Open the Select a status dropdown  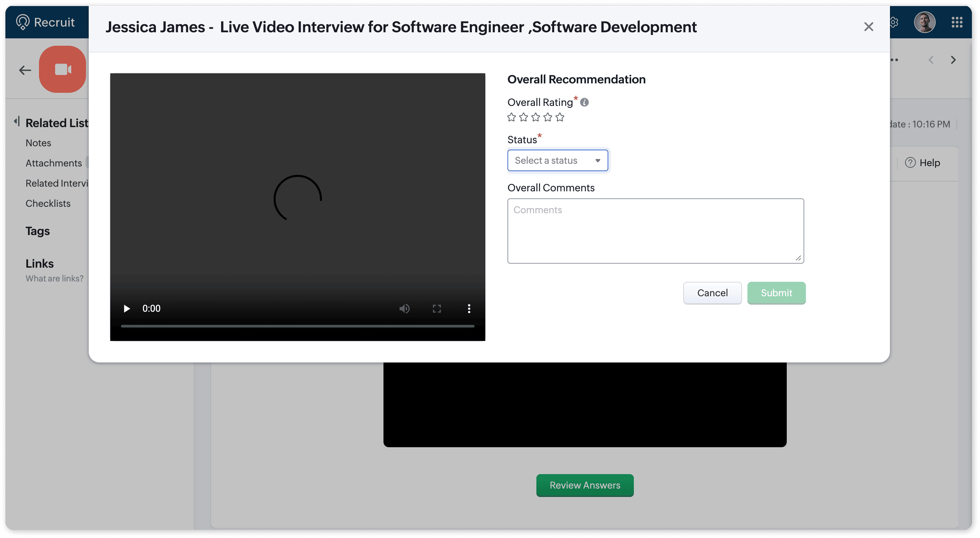tap(557, 160)
